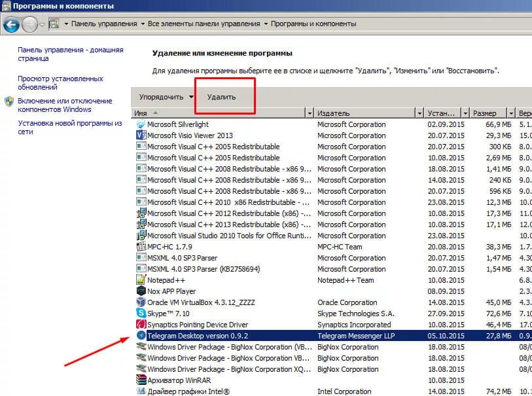
Task: Click the MPC-HC 1.7.9 icon
Action: point(141,247)
